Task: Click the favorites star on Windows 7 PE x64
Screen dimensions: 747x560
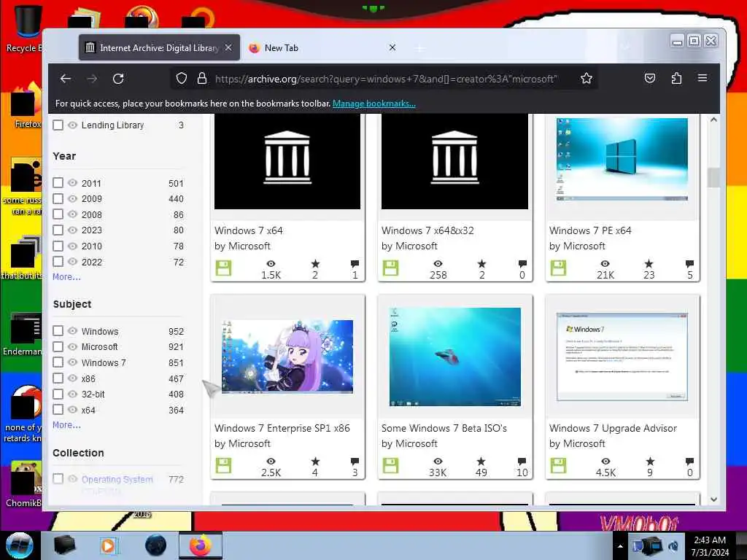Action: click(x=649, y=263)
